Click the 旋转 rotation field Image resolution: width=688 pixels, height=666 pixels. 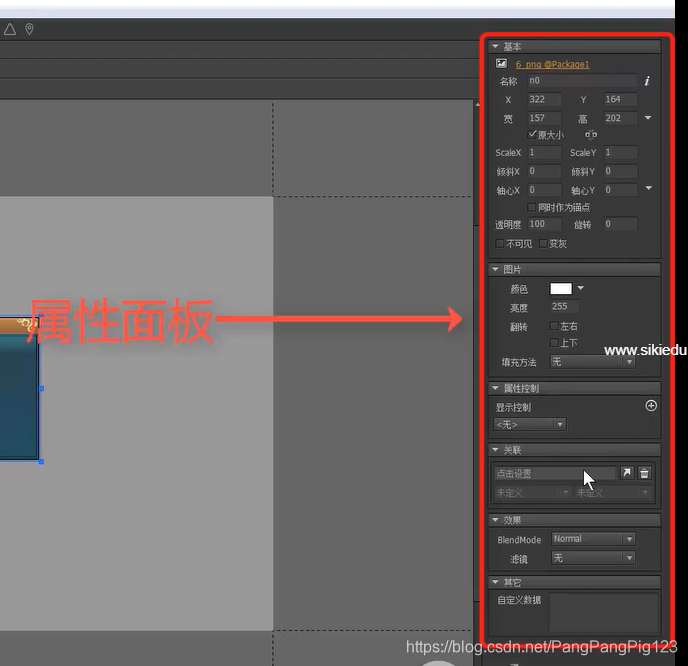(x=620, y=224)
